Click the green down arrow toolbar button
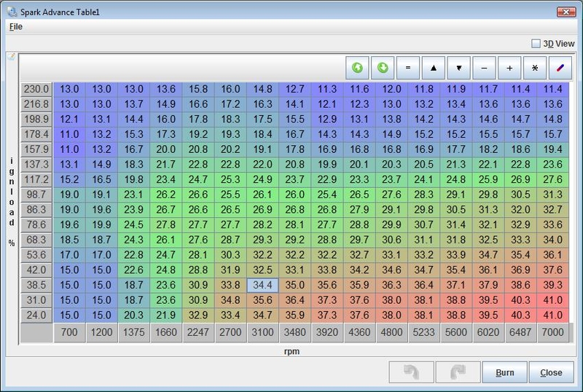Screen dimensions: 583x392 383,68
